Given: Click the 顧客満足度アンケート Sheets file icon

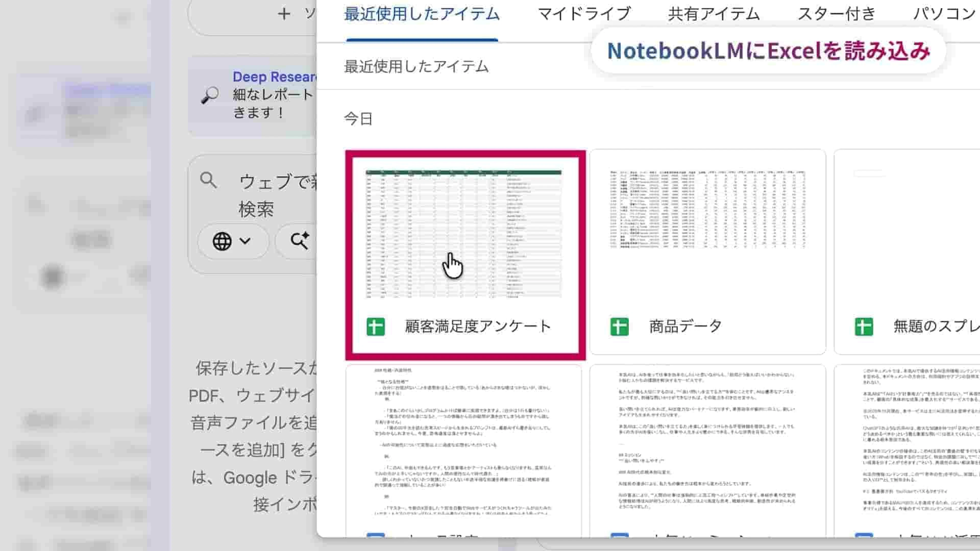Looking at the screenshot, I should pos(375,327).
